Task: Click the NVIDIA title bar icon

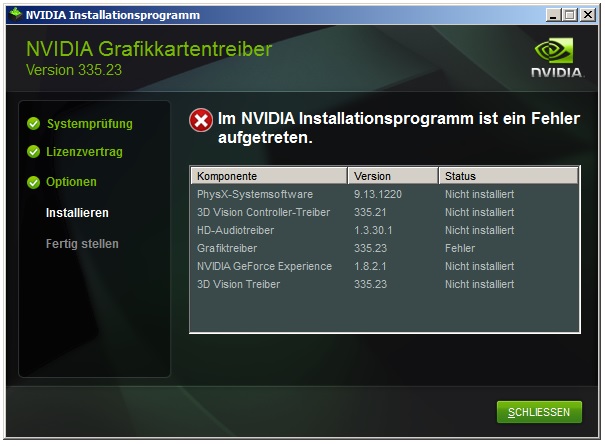Action: click(15, 14)
